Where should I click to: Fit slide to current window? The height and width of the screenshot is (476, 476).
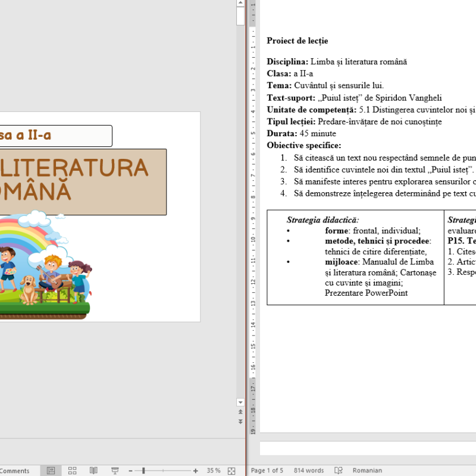click(x=232, y=471)
